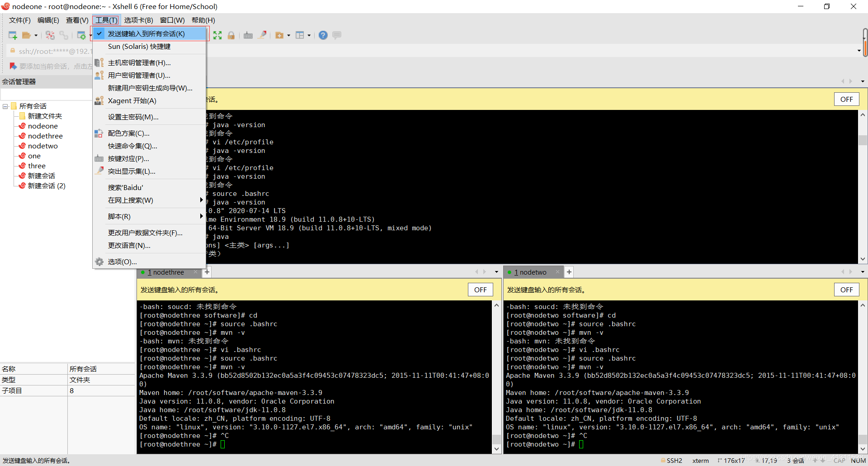Open 用户密钥管理者(U)... from Tools menu

tap(150, 76)
